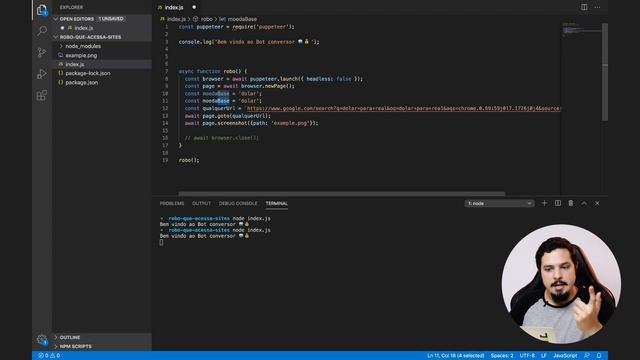Click the cursor position Ln 11, Col 18 status
The width and height of the screenshot is (640, 360).
pyautogui.click(x=456, y=356)
